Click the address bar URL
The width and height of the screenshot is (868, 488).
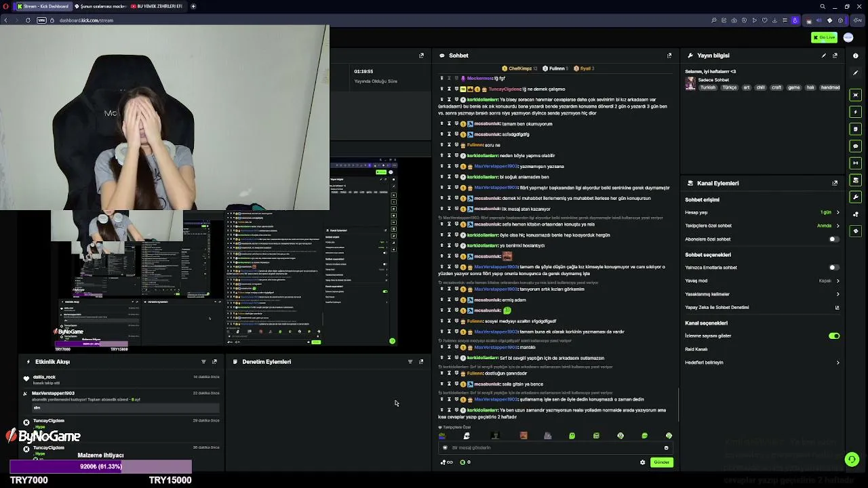(86, 20)
